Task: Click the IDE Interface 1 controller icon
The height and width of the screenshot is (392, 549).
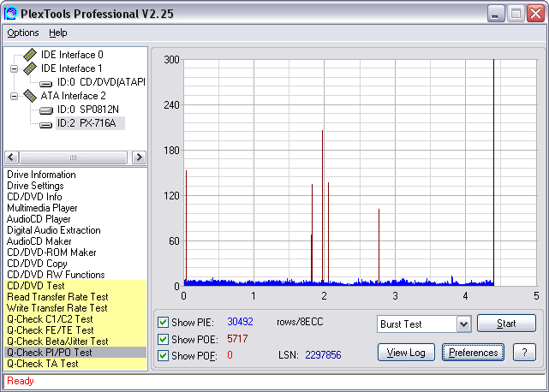Action: [x=30, y=68]
